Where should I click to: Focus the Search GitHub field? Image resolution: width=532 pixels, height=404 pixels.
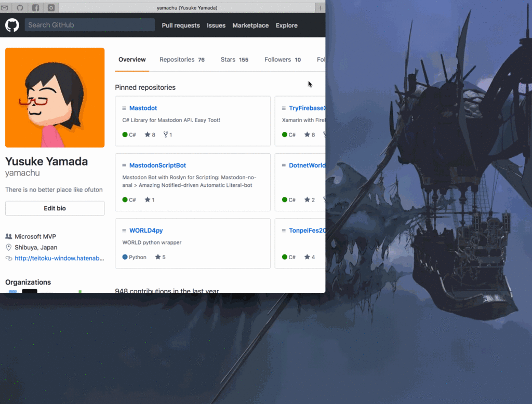pyautogui.click(x=89, y=25)
